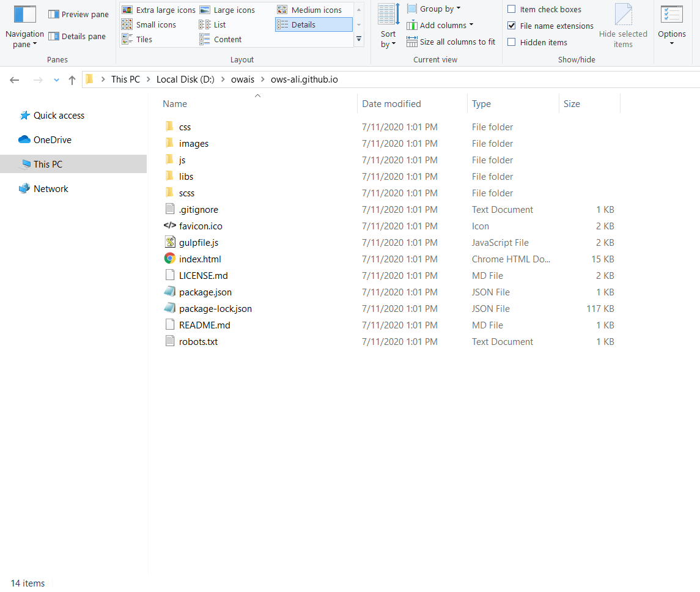
Task: Select the LICENSE.md file icon
Action: 169,275
